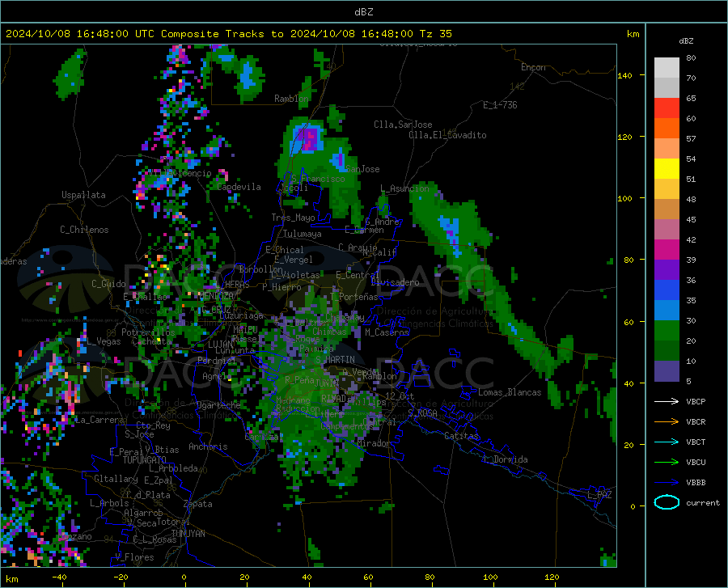The width and height of the screenshot is (728, 588).
Task: Click the Divisadero map label
Action: click(395, 282)
